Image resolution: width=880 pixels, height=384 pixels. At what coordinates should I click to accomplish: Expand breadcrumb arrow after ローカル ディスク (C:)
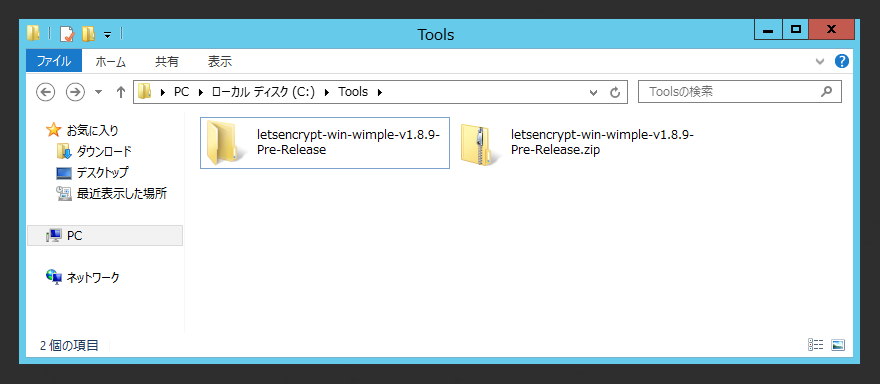pos(327,92)
